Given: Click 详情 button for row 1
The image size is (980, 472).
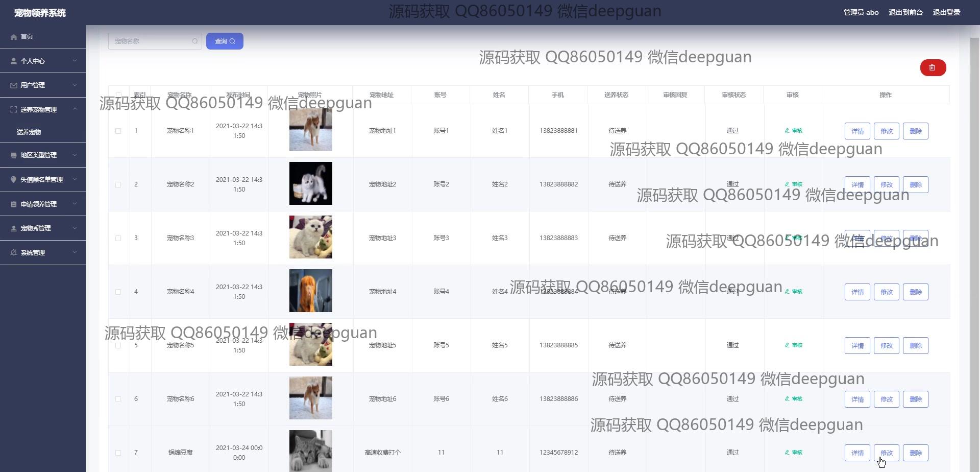Looking at the screenshot, I should pos(857,131).
